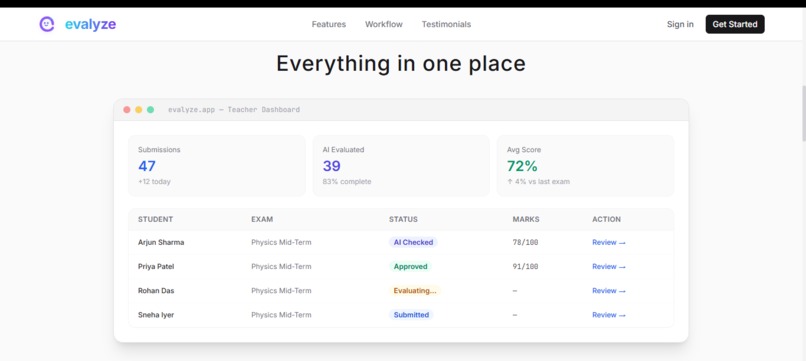Screen dimensions: 806x361
Task: Click the 78/100 marks value
Action: pos(525,242)
